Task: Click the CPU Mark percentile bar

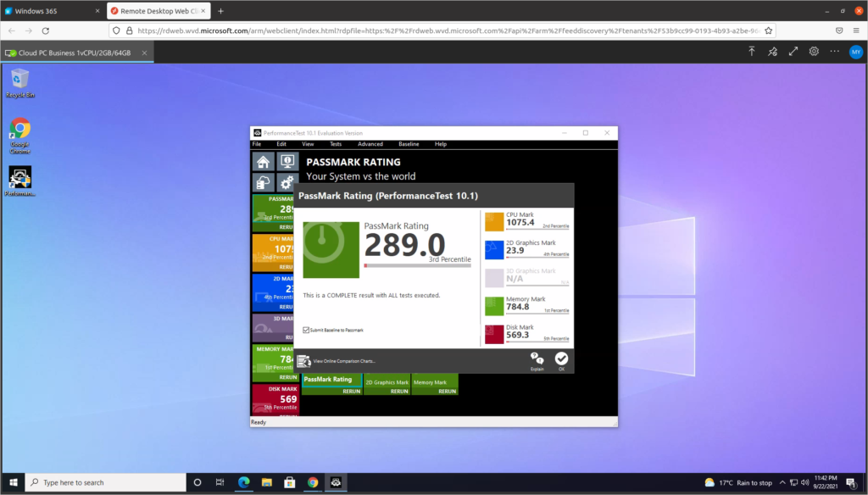Action: point(537,229)
